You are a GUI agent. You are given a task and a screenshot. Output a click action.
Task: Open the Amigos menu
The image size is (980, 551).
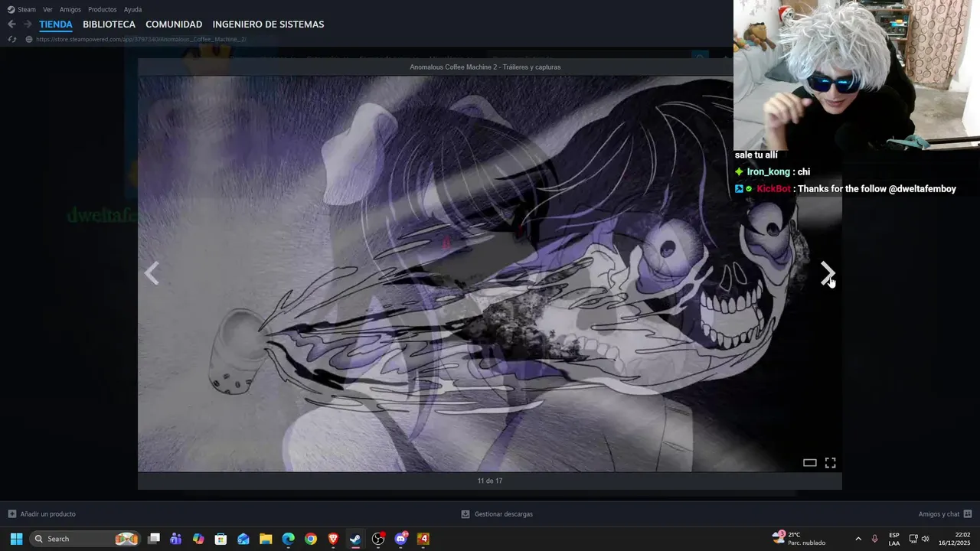click(x=70, y=9)
